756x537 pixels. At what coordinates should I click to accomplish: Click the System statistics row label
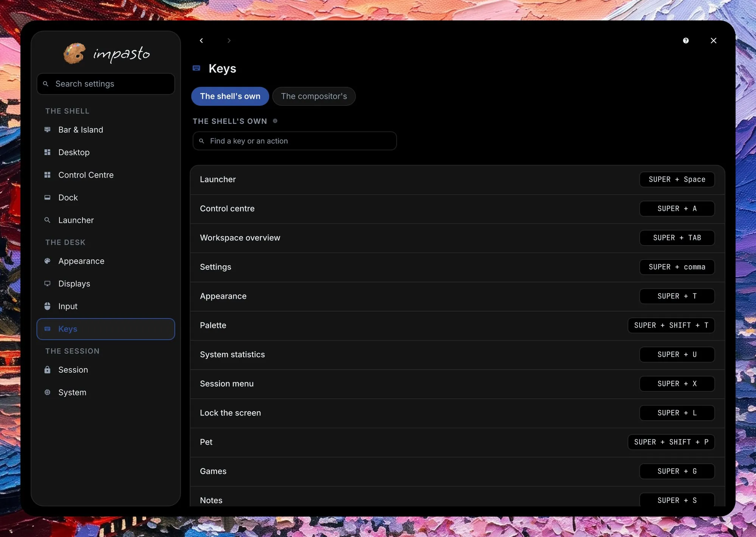[x=232, y=354]
